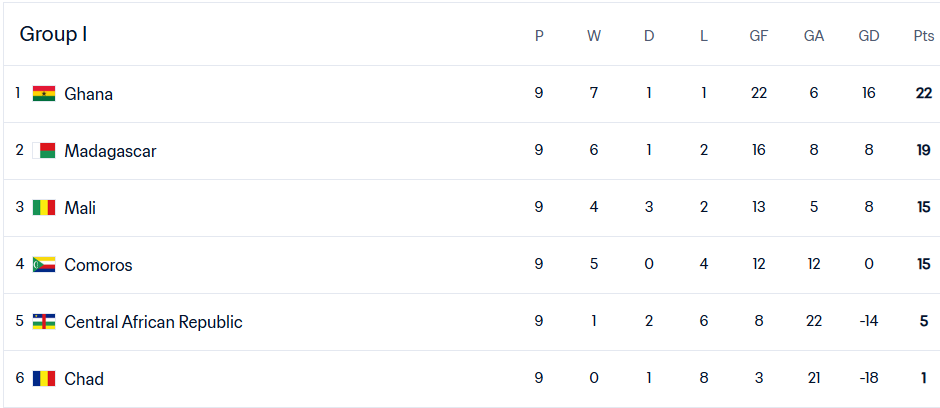Open Central African Republic team page
The height and width of the screenshot is (408, 940).
[153, 322]
